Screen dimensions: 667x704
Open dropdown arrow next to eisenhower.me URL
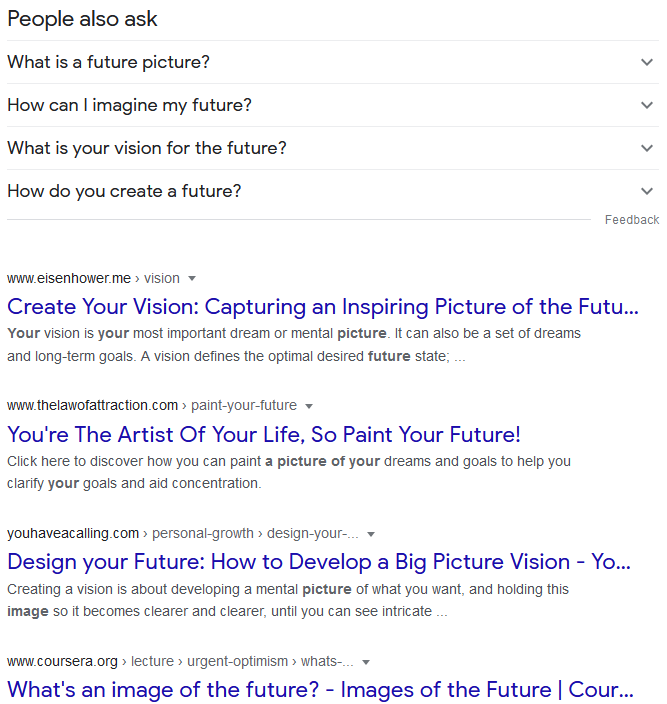pyautogui.click(x=192, y=278)
